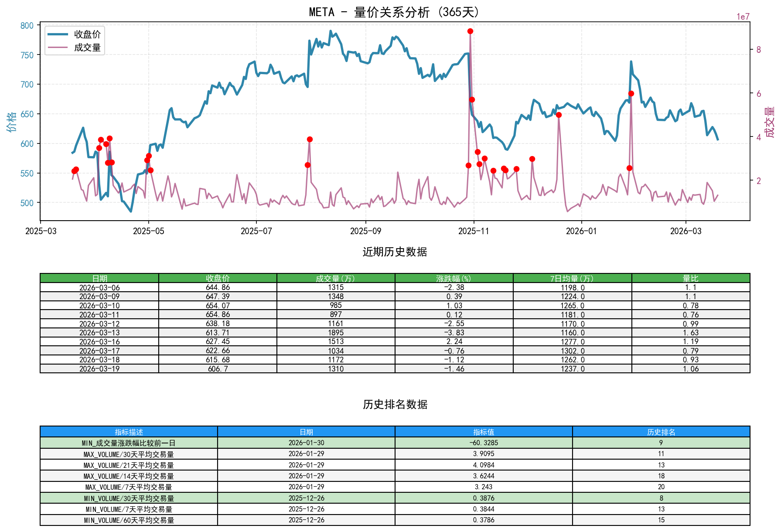Screen dimensions: 781x532
Task: Select the red marker near 2026-02 volume peak
Action: (631, 93)
